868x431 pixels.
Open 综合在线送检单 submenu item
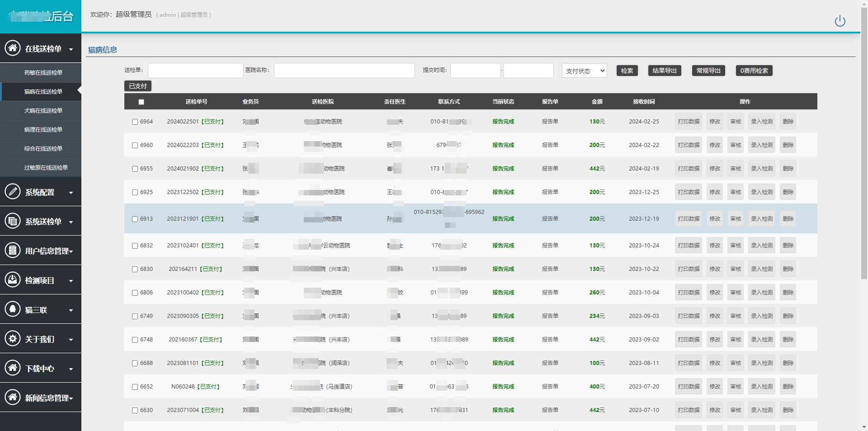pos(41,148)
